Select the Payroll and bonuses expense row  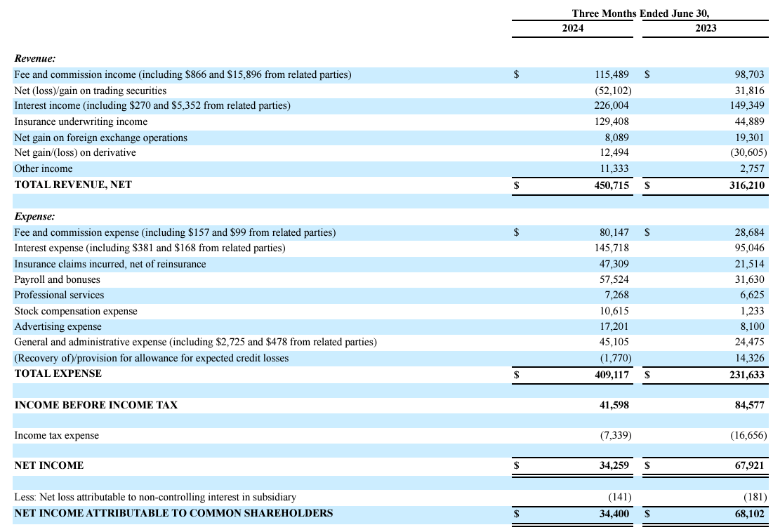click(56, 279)
